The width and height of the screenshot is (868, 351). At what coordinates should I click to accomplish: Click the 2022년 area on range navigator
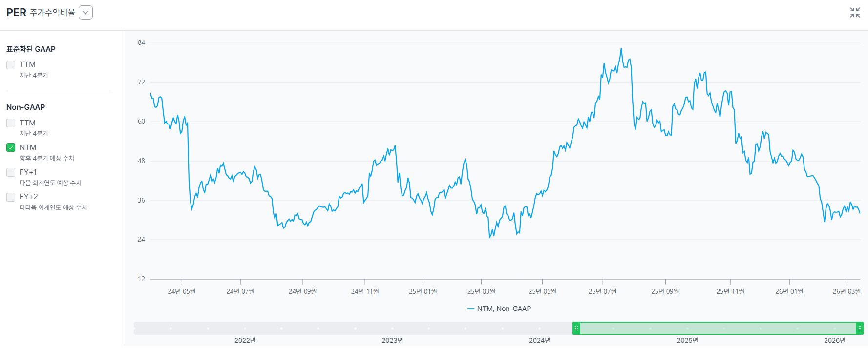point(245,329)
